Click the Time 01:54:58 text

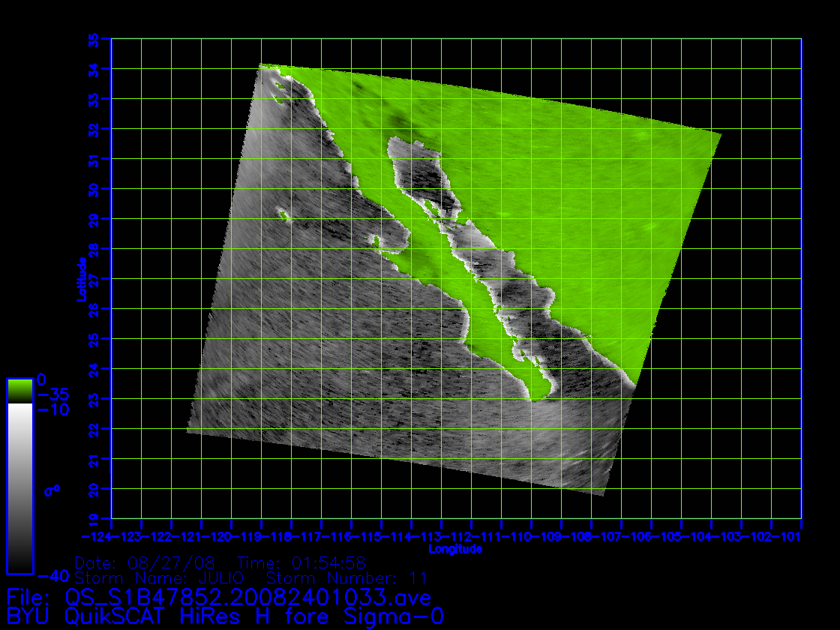click(x=301, y=562)
